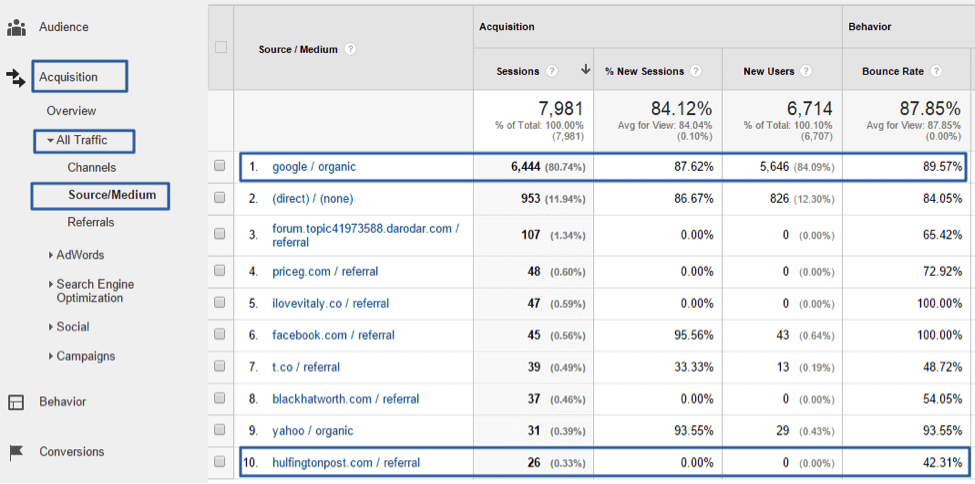Open priceg.com / referral link
The width and height of the screenshot is (975, 484).
click(x=325, y=272)
